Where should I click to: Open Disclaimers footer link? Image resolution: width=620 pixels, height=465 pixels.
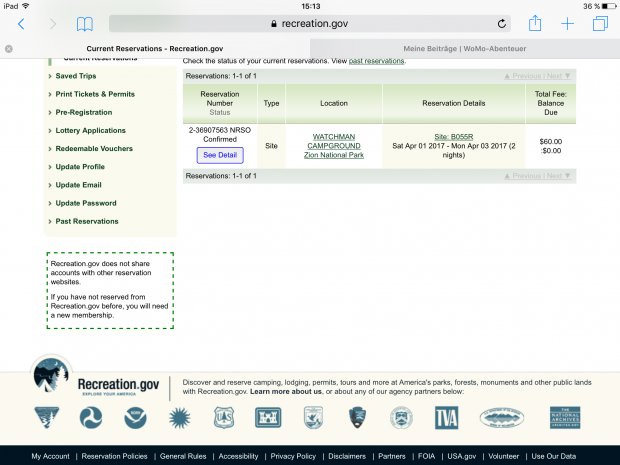point(347,456)
